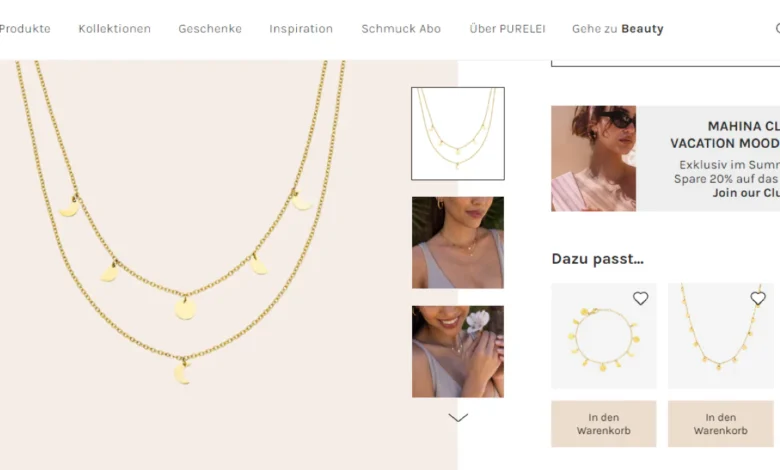
Task: Go to Schmuck Abo page
Action: (x=401, y=29)
